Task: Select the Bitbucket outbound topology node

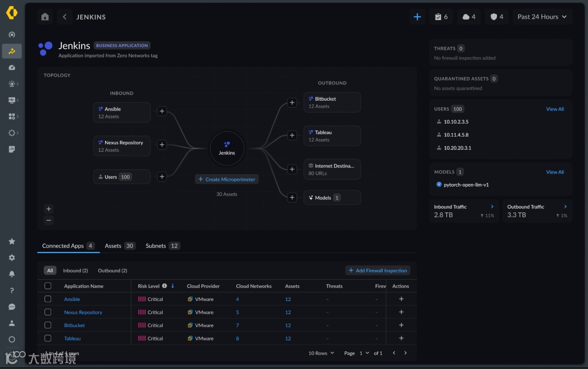Action: (x=332, y=102)
